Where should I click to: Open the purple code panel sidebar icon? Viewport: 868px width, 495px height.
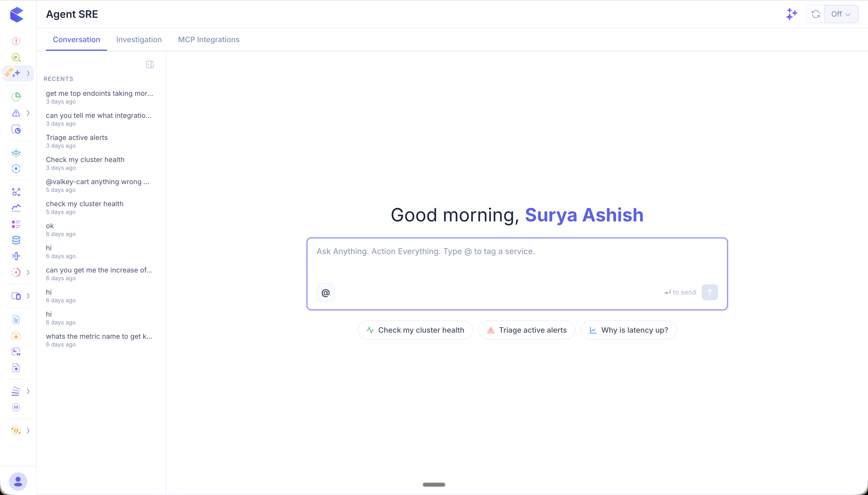pyautogui.click(x=16, y=352)
